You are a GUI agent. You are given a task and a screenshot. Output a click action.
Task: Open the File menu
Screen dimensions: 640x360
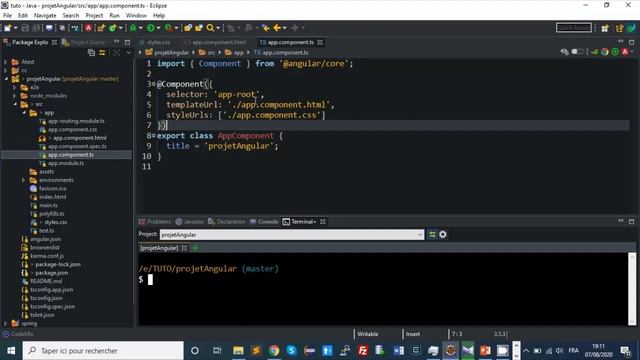coord(7,16)
